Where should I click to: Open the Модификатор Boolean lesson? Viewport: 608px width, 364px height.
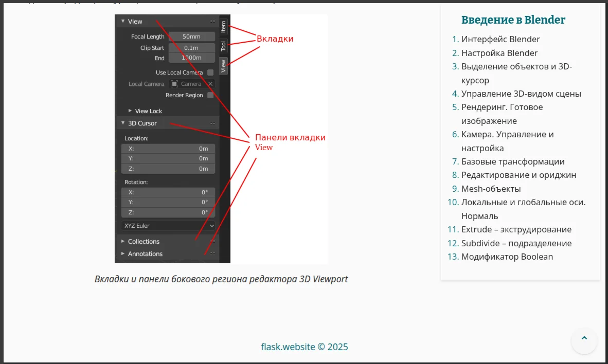tap(507, 257)
